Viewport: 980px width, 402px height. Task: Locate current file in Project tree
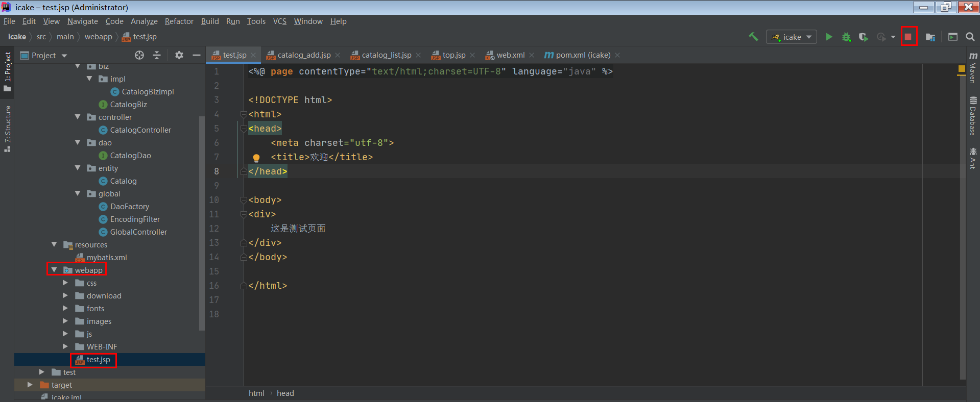(139, 55)
